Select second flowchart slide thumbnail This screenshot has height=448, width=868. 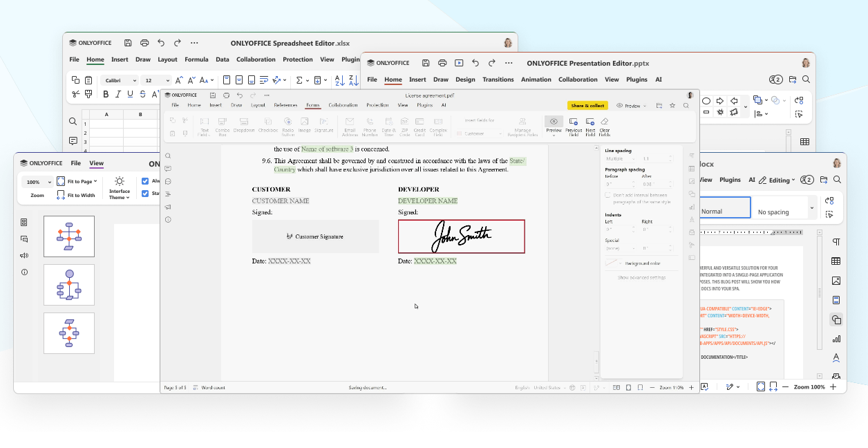pyautogui.click(x=69, y=285)
